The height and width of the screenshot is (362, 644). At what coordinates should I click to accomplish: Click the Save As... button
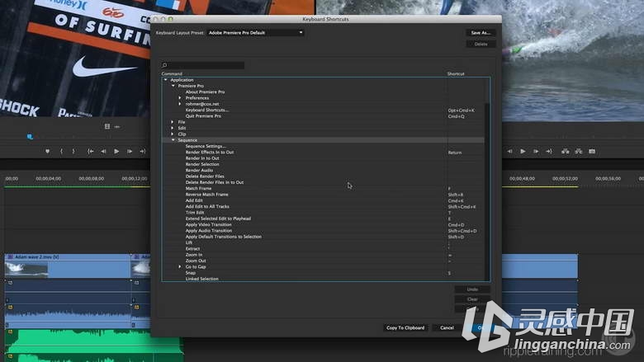click(x=481, y=32)
